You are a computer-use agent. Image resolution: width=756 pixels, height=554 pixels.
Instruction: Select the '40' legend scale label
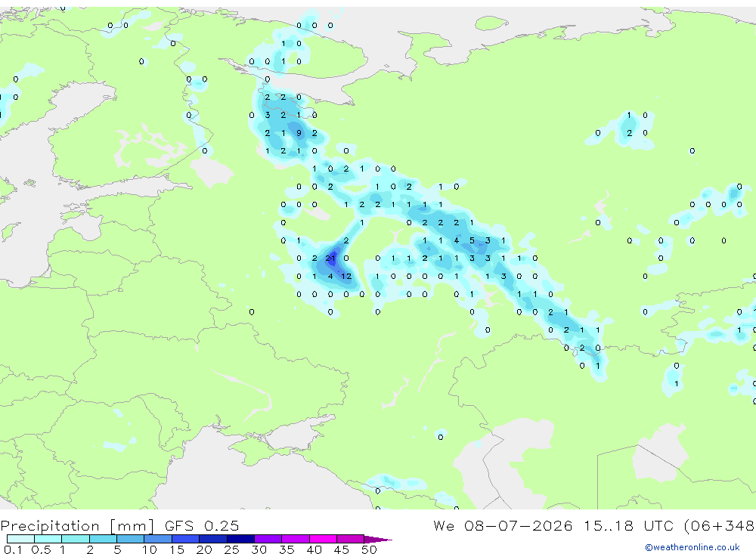coord(314,549)
